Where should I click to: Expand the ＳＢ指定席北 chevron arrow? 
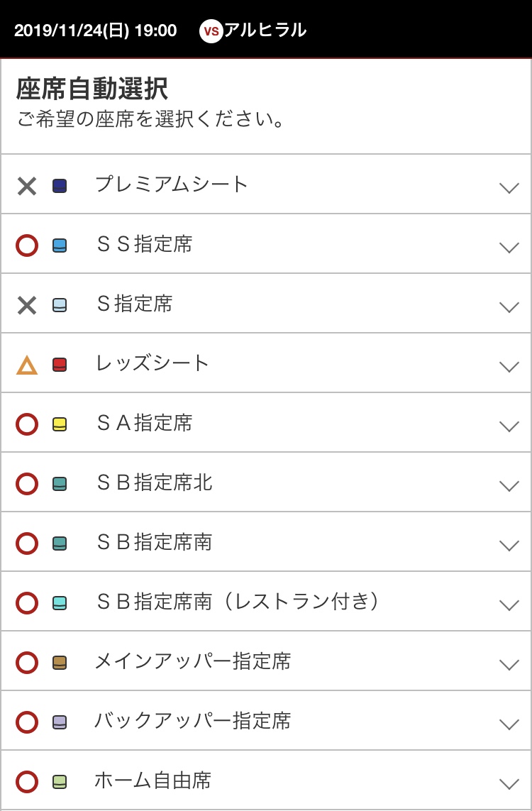pyautogui.click(x=509, y=485)
